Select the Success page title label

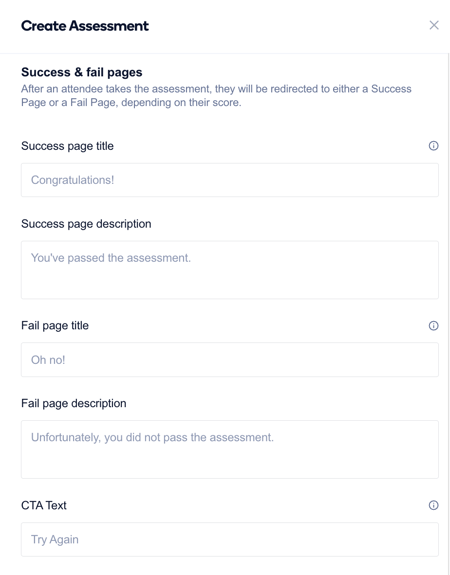67,146
